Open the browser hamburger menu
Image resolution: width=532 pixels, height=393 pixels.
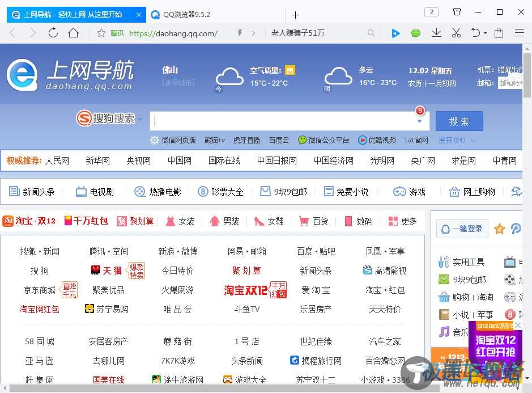tap(520, 33)
